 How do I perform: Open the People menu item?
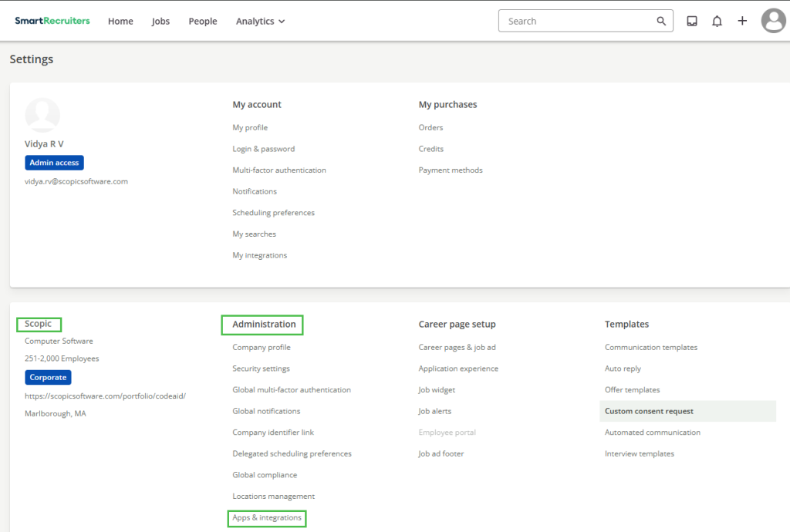click(203, 22)
